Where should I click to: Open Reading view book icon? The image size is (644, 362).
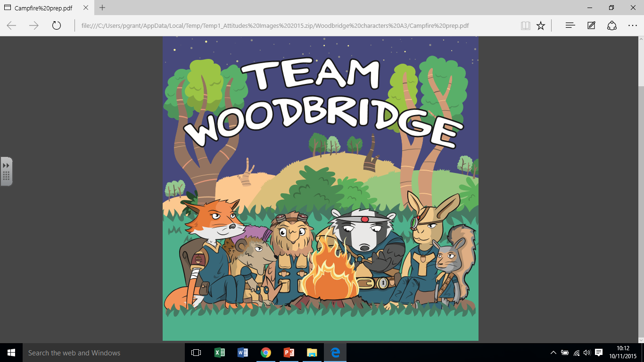526,25
